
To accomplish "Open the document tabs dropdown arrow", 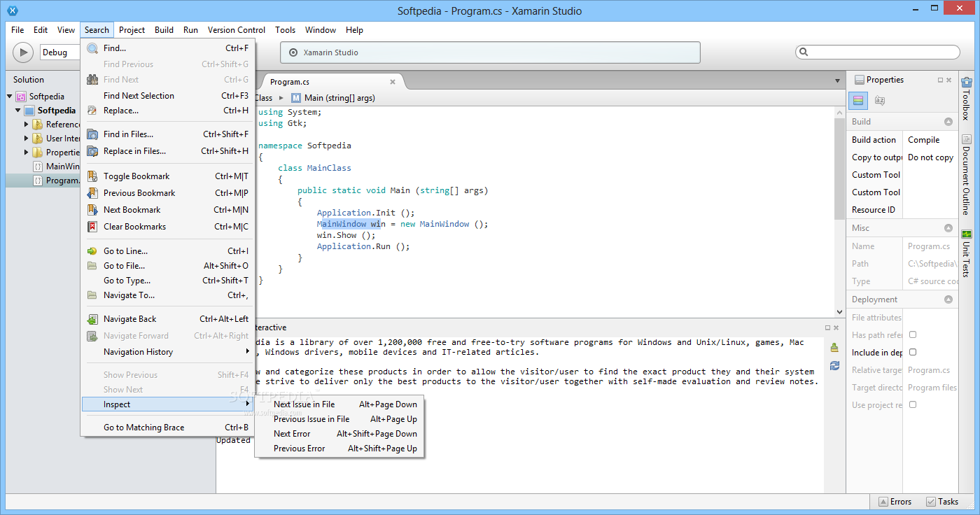I will [837, 81].
